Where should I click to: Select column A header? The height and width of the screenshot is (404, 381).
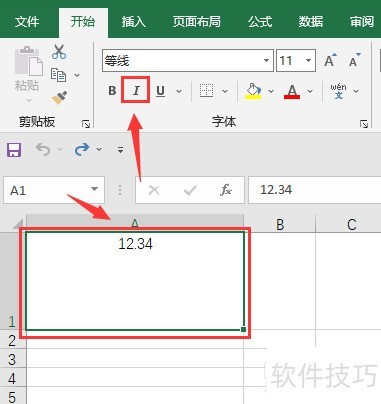click(135, 223)
